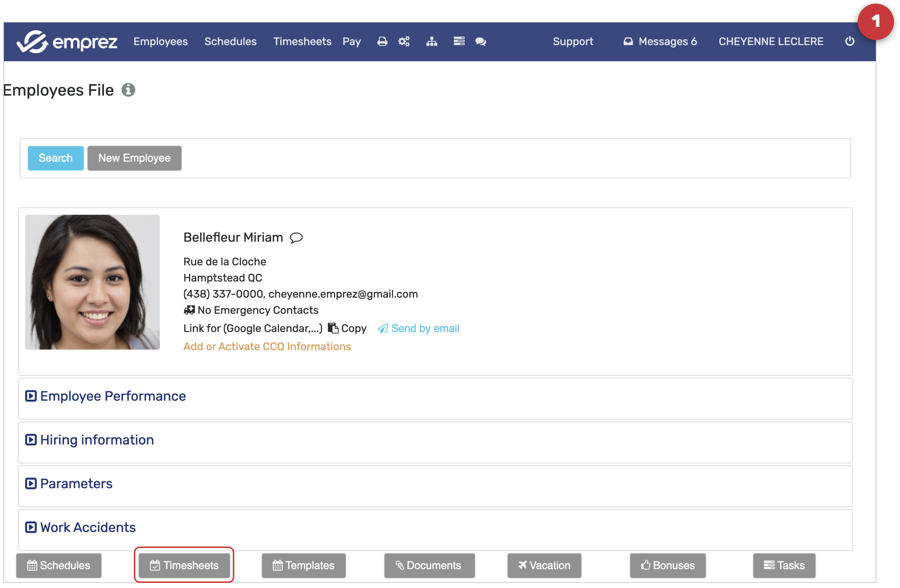This screenshot has height=588, width=900.
Task: Click the info icon beside Employees File
Action: pos(128,90)
